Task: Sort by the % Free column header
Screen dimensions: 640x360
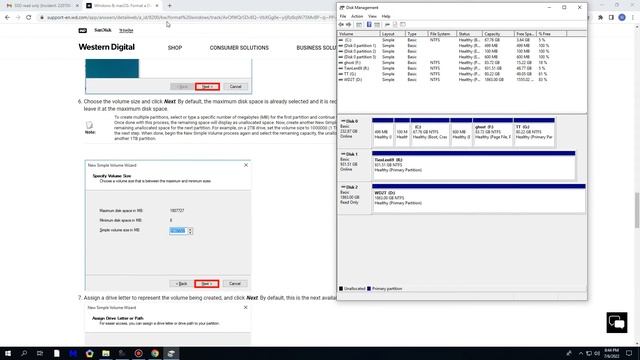Action: (x=551, y=34)
